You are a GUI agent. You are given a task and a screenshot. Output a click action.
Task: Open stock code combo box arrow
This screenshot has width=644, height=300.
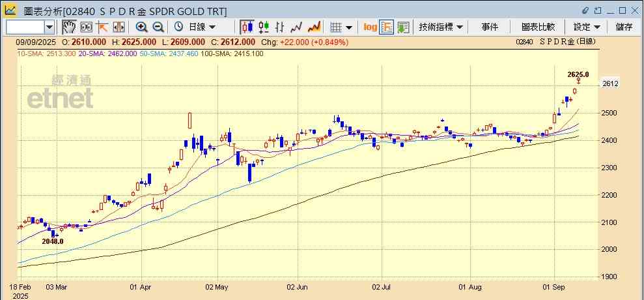pos(49,27)
